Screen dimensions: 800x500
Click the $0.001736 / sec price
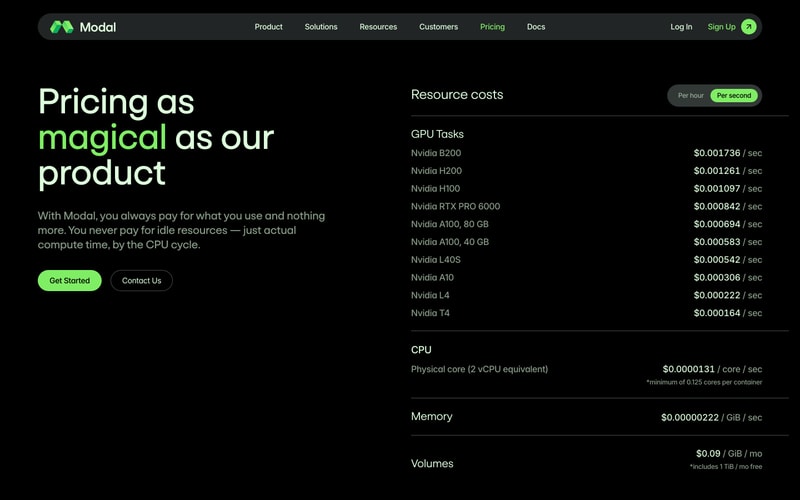(728, 153)
